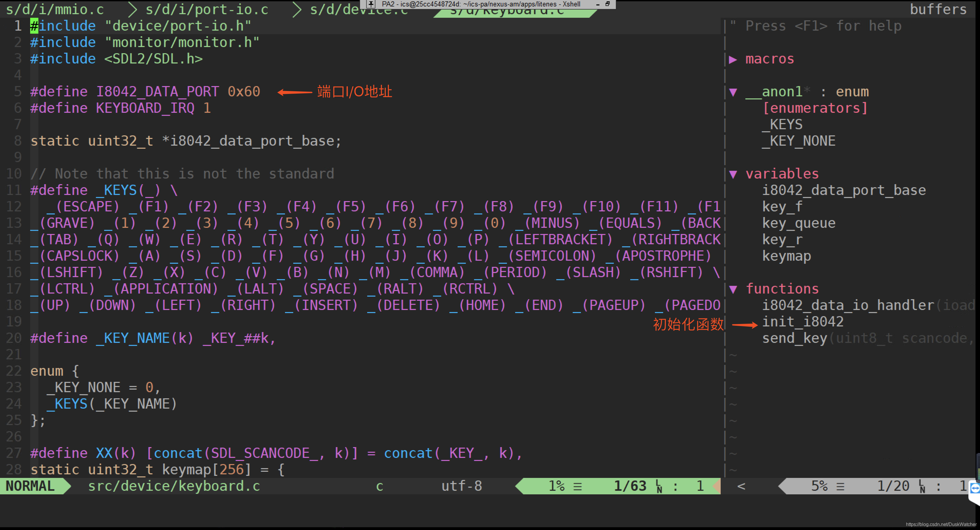Click the line-number symbol next to 1/63
This screenshot has width=980, height=530.
[659, 486]
